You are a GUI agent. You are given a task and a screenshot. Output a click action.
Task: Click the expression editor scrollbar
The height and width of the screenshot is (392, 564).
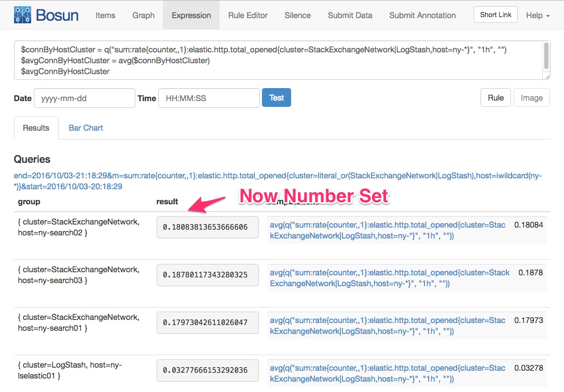pos(546,55)
